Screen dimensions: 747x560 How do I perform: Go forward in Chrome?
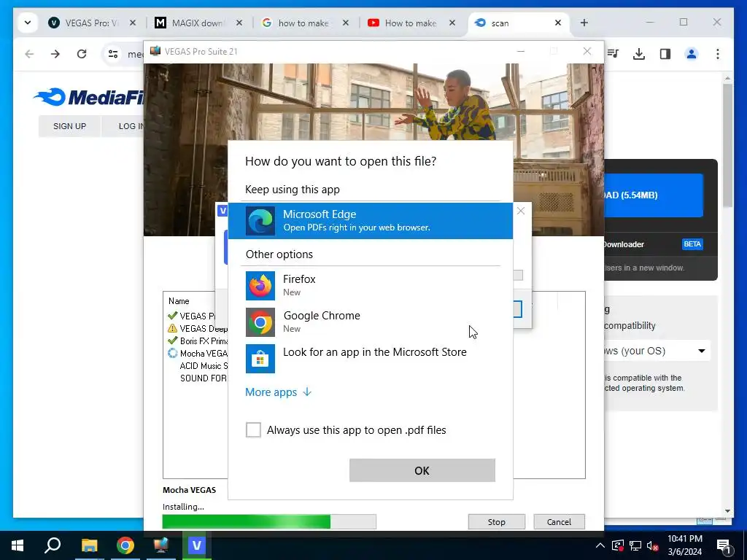55,54
